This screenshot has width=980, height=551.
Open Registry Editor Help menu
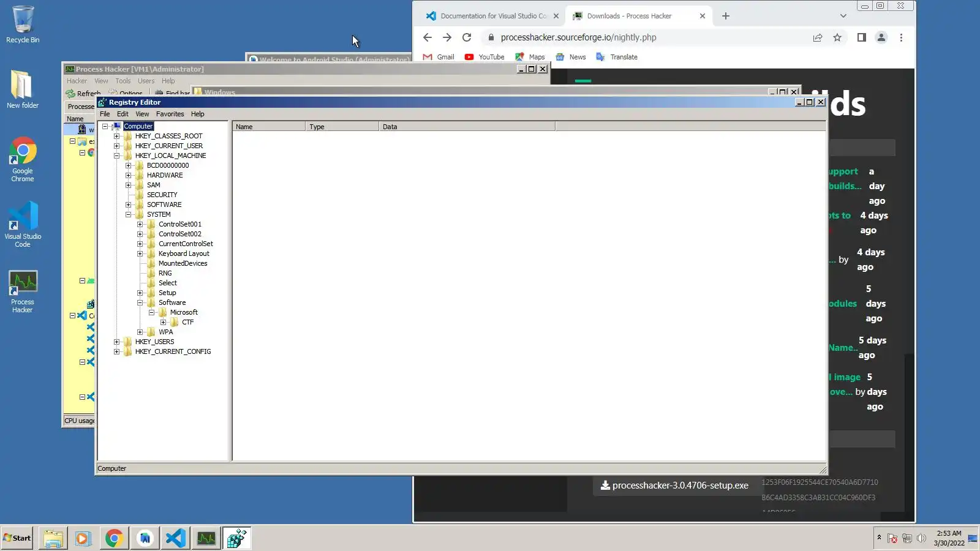pos(197,114)
